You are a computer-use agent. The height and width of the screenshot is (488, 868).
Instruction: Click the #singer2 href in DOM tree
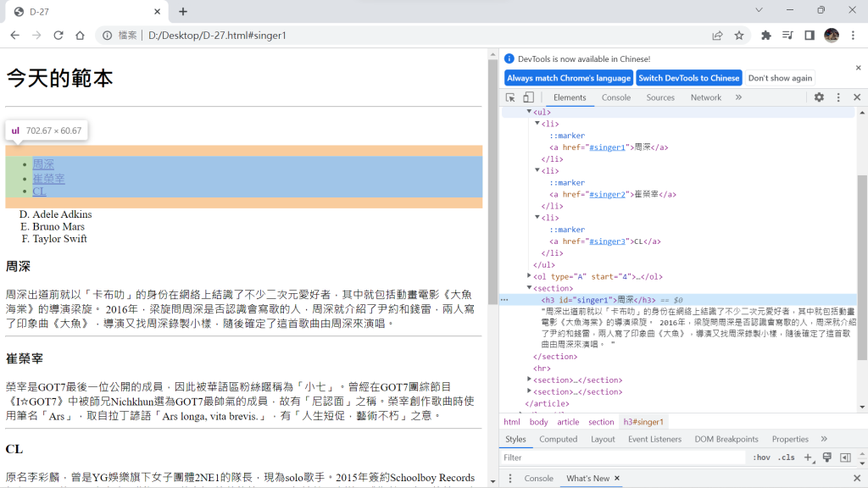pyautogui.click(x=607, y=194)
